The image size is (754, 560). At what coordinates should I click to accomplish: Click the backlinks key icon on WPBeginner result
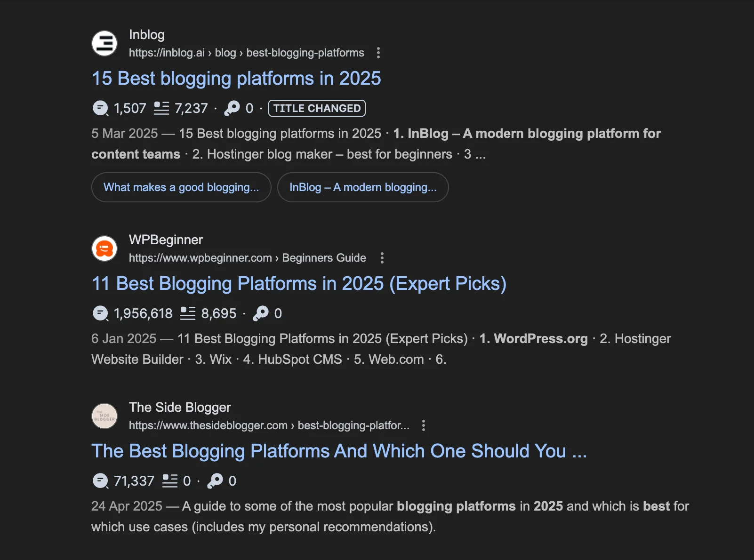tap(262, 313)
